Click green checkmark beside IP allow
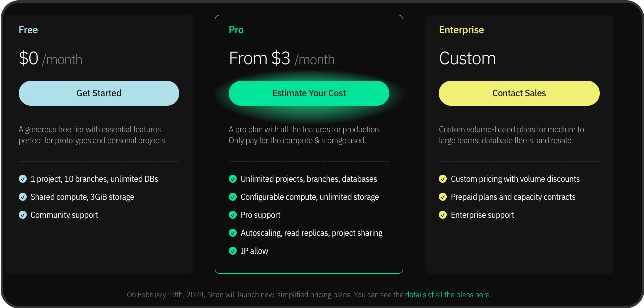The height and width of the screenshot is (308, 644). tap(233, 251)
